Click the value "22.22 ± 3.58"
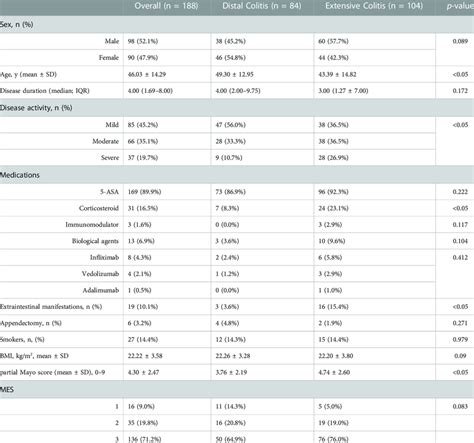474x443 pixels. click(145, 356)
